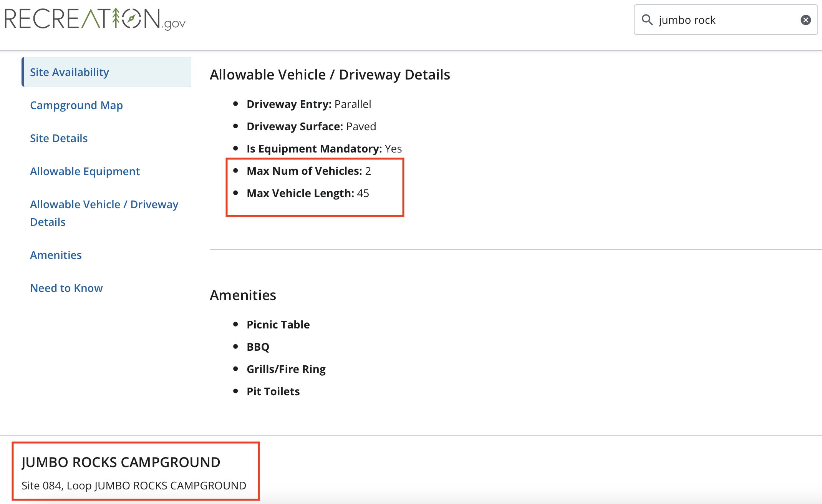Navigate to Amenities in the sidebar
This screenshot has height=504, width=822.
tap(56, 255)
